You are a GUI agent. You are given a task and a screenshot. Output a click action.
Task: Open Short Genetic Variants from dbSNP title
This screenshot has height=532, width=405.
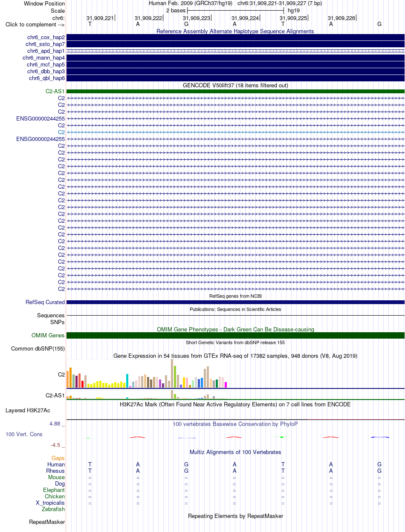(235, 342)
